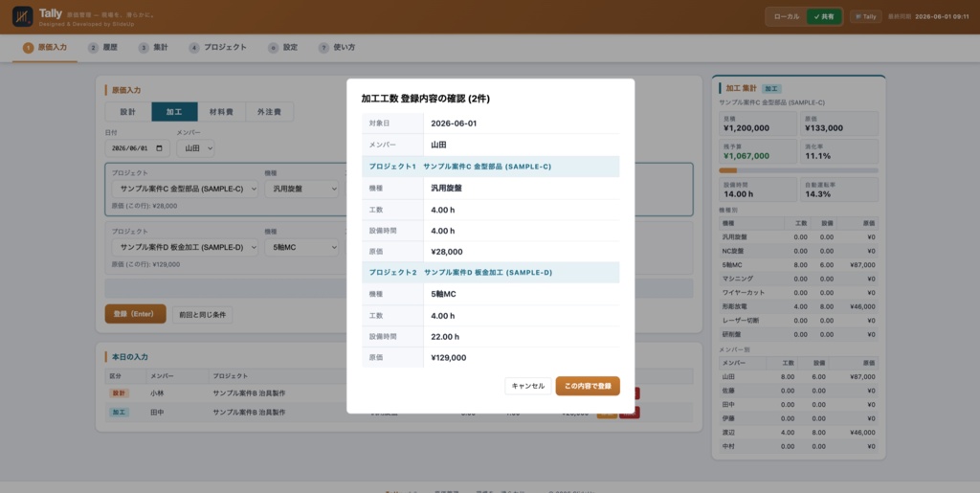Click the 消化率 11.1% card
The image size is (980, 493).
839,151
